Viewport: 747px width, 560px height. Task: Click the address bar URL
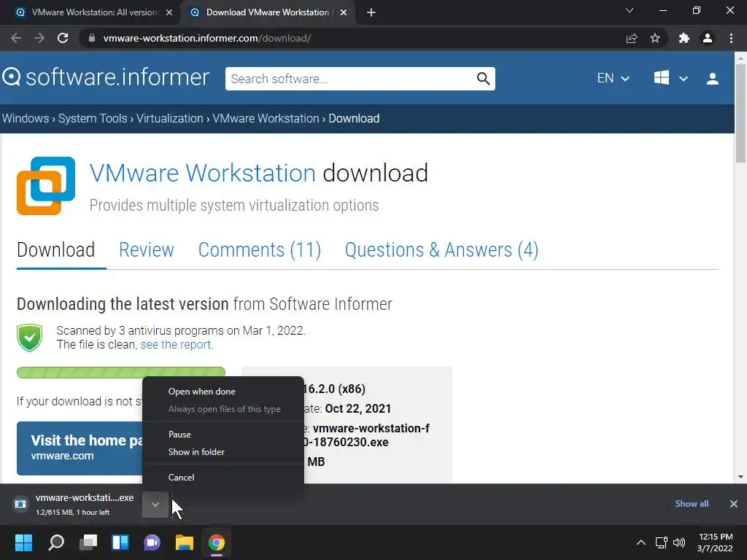[x=207, y=38]
